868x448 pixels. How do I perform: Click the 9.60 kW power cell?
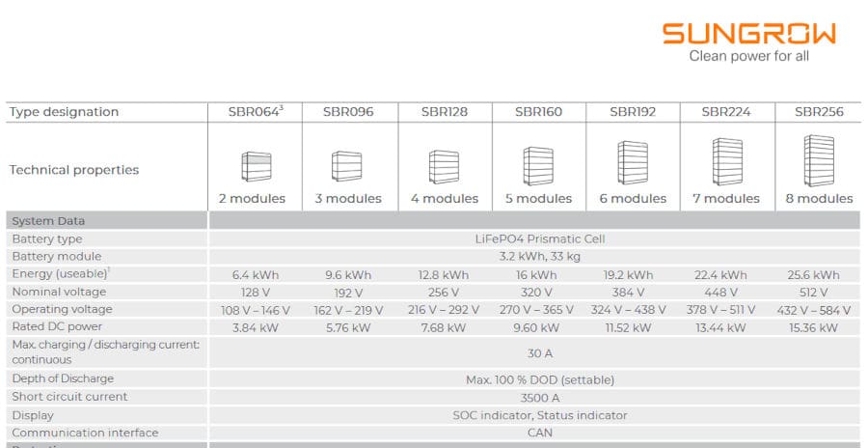tap(536, 327)
